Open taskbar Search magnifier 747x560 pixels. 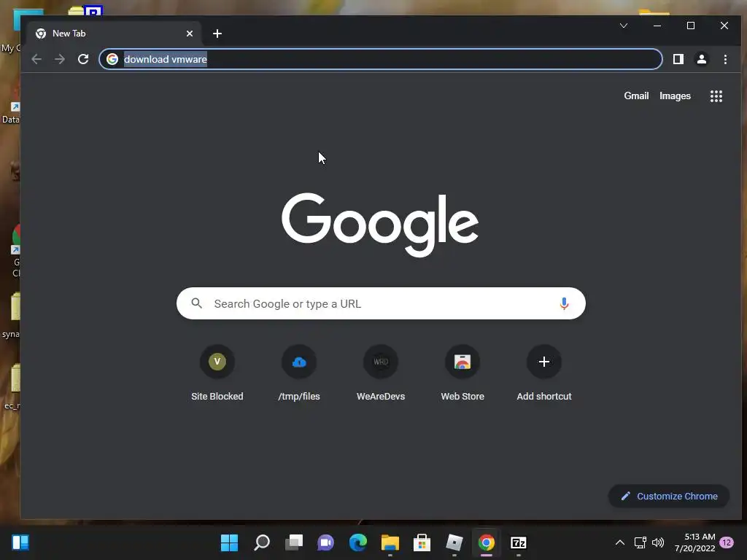pos(262,542)
